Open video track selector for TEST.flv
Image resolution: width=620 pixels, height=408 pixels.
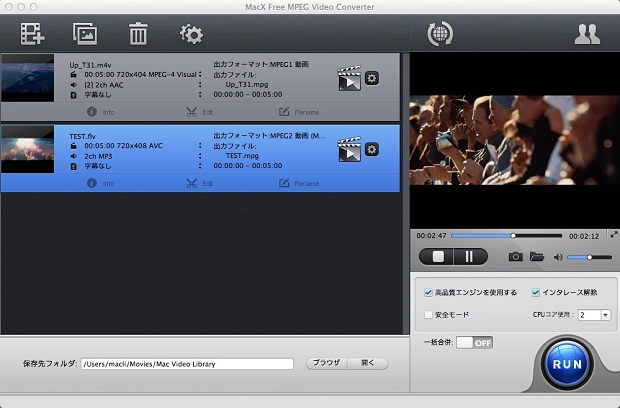coord(200,145)
